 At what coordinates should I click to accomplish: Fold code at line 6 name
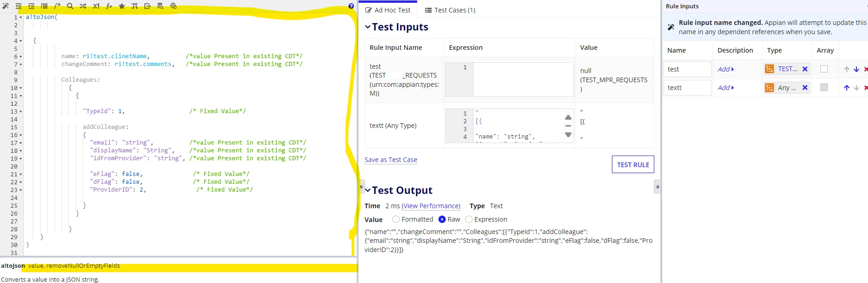coord(21,57)
